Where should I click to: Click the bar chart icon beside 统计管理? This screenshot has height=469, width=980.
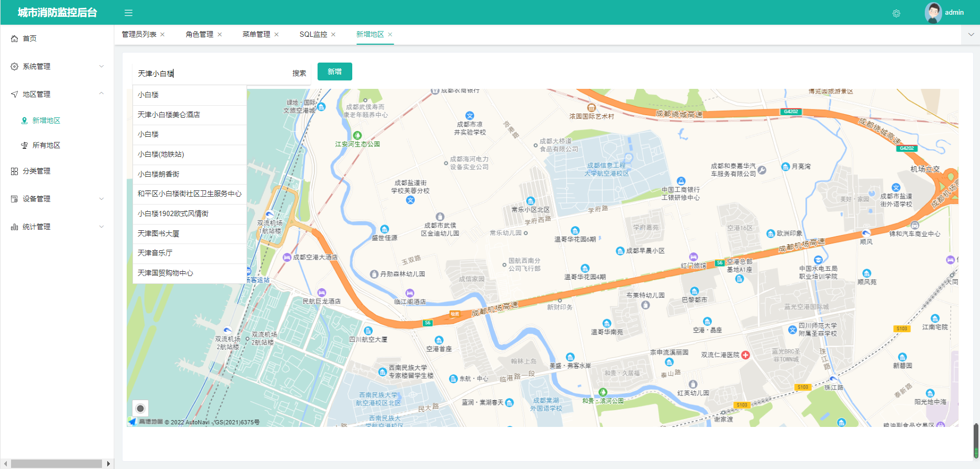(15, 227)
